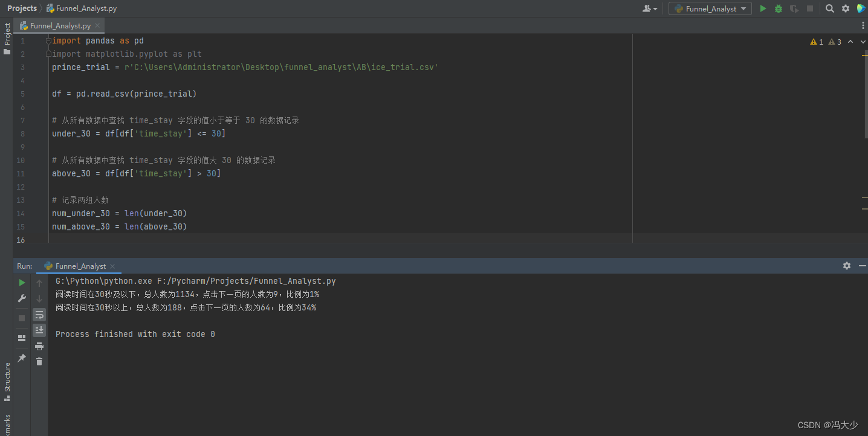Click the weak warning count showing 3
The width and height of the screenshot is (868, 436).
tap(835, 42)
